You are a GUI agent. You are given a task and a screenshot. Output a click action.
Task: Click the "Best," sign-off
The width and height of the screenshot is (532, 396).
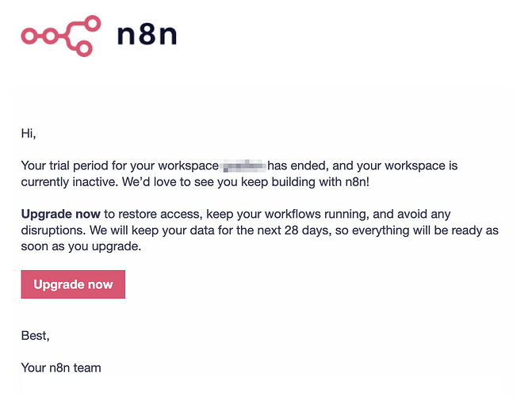(36, 336)
